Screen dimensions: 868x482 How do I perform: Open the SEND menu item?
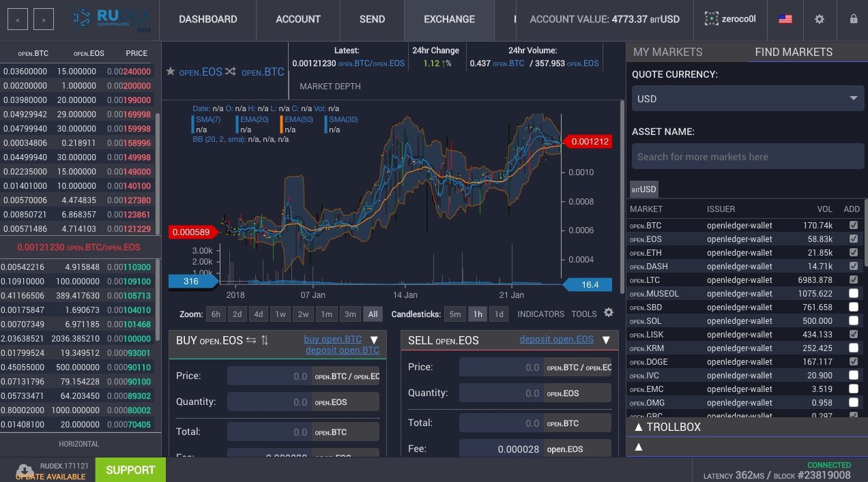click(x=372, y=19)
